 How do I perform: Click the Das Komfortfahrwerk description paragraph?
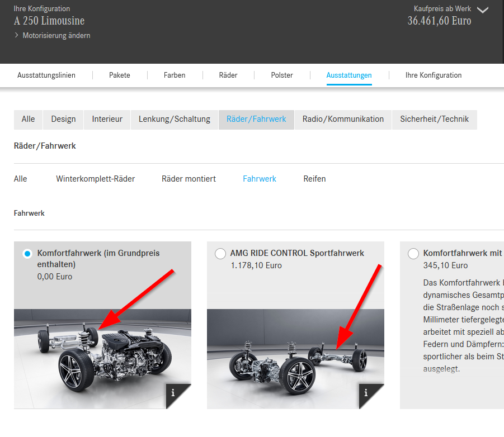pos(464,326)
